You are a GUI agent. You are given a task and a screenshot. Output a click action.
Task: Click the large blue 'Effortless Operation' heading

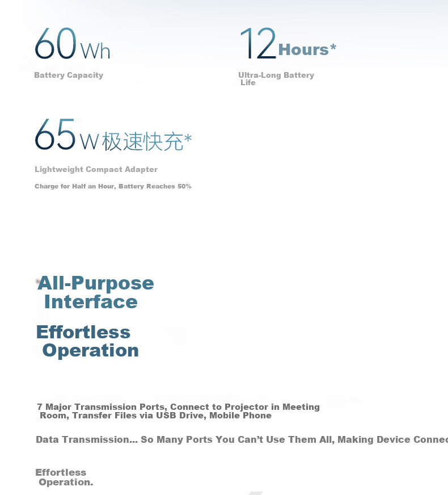(x=87, y=341)
